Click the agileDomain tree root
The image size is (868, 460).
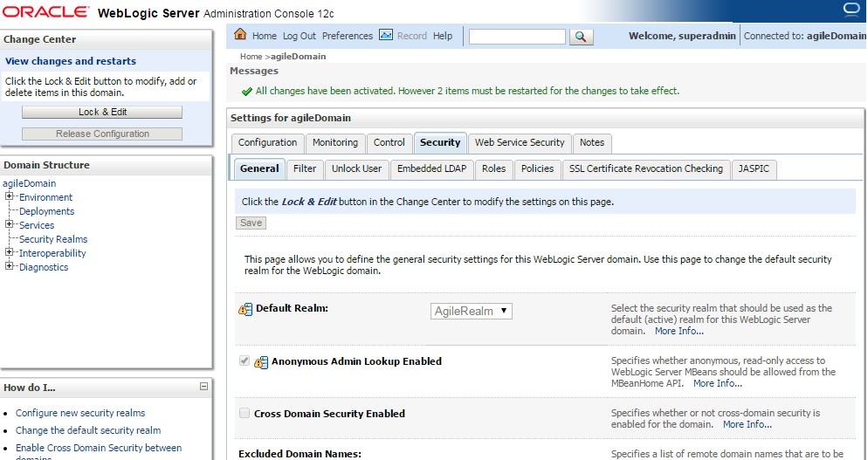click(30, 183)
